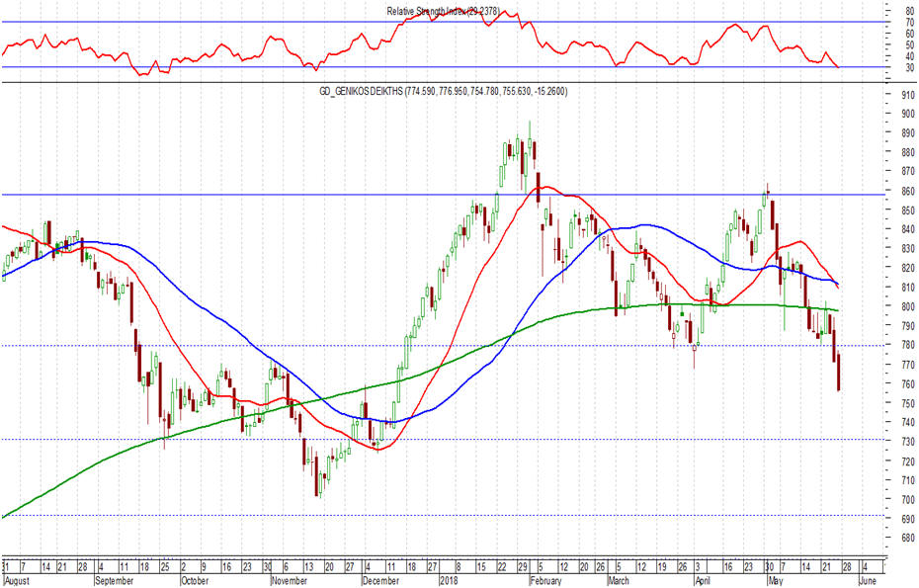
Task: Select the RSI scale value 70
Action: tap(910, 23)
